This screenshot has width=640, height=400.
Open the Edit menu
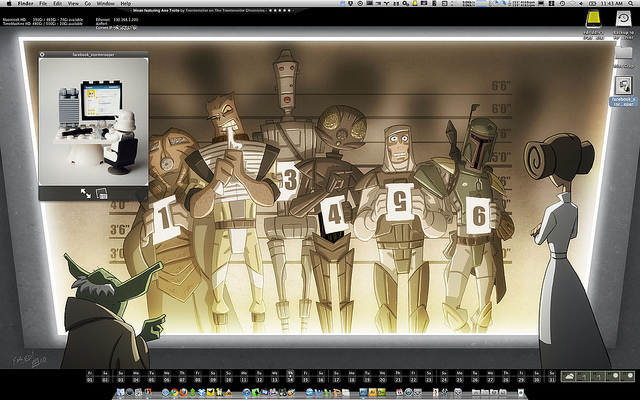click(x=58, y=3)
